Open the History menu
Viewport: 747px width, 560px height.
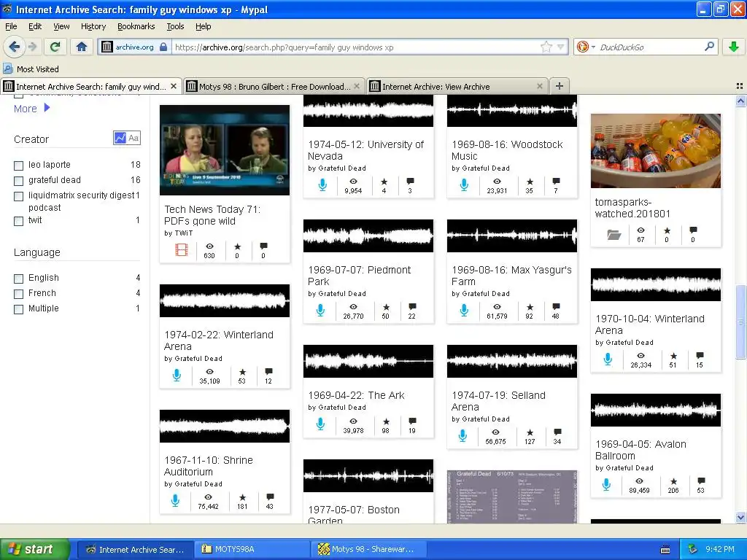93,26
